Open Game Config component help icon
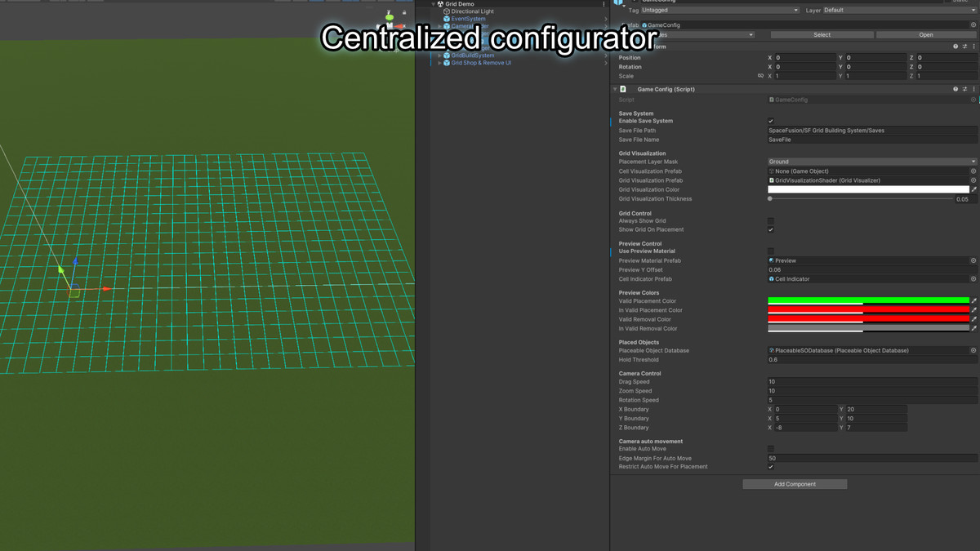Viewport: 980px width, 551px height. [x=955, y=89]
